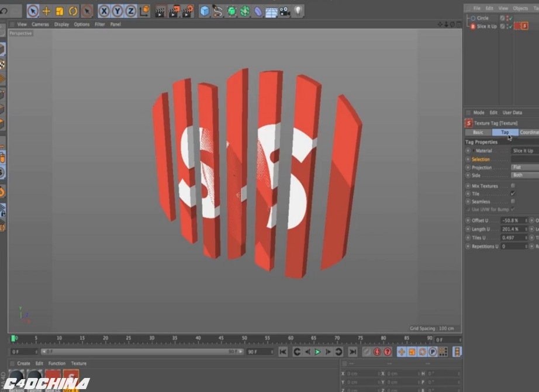Click the Selection input field
The width and height of the screenshot is (539, 392).
(525, 159)
